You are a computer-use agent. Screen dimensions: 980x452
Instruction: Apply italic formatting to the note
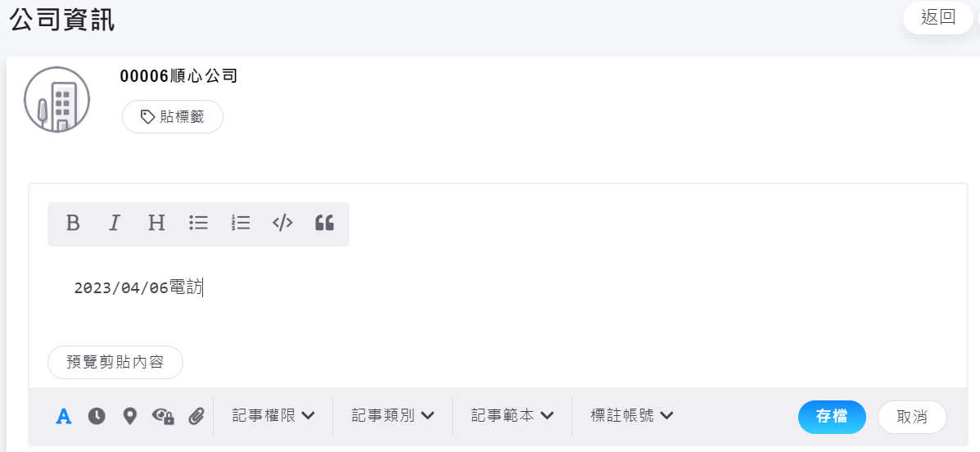tap(115, 223)
